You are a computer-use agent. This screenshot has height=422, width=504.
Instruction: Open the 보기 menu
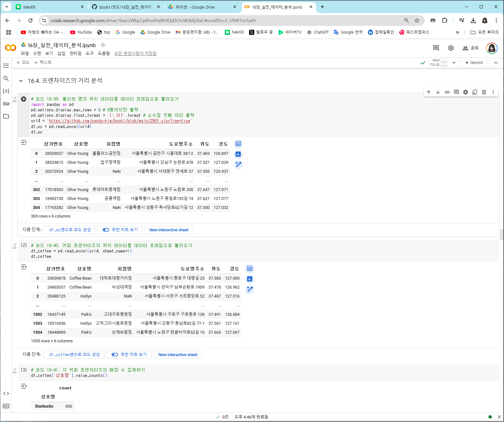click(x=49, y=53)
